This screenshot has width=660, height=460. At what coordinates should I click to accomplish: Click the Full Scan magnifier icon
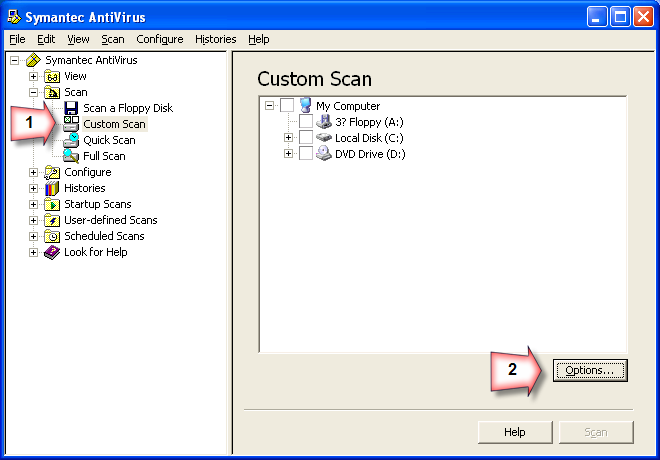click(x=71, y=156)
